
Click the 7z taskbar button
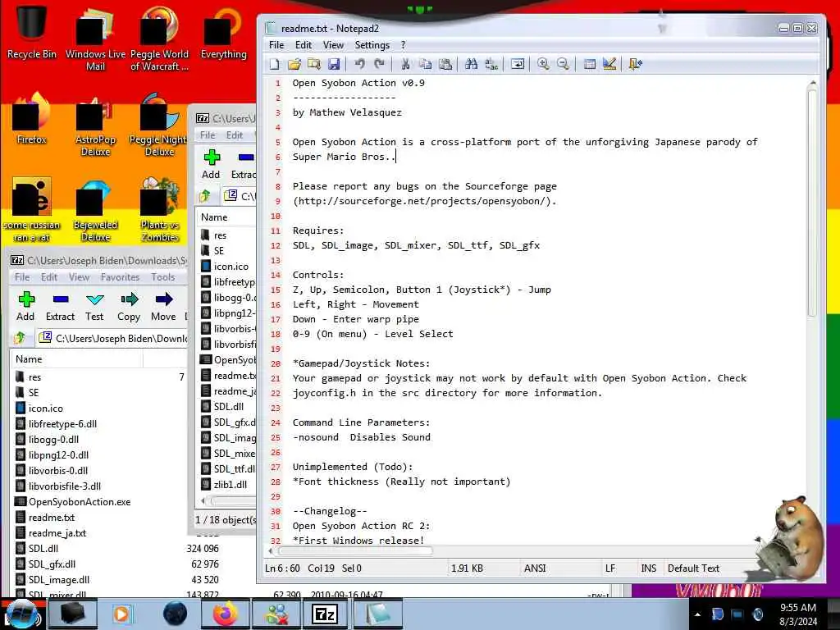(x=325, y=614)
